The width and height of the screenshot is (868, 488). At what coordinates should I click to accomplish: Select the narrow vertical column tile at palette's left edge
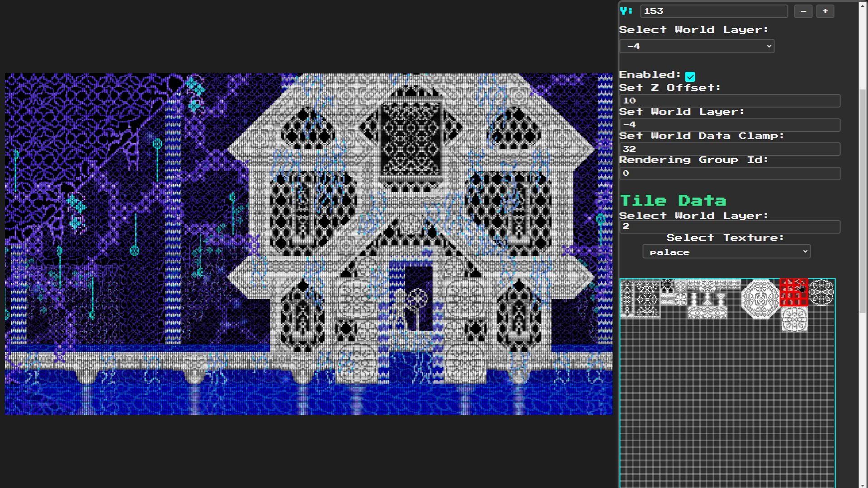627,298
